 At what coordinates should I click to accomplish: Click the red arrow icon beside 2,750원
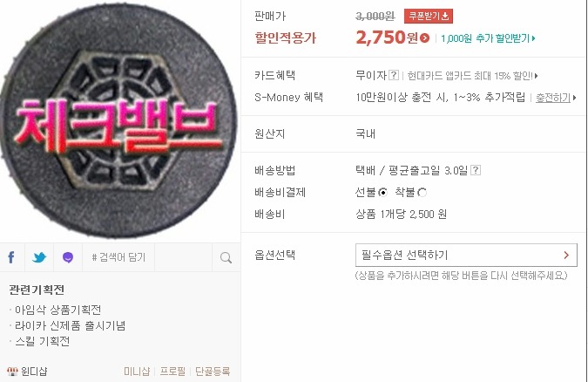click(x=425, y=38)
